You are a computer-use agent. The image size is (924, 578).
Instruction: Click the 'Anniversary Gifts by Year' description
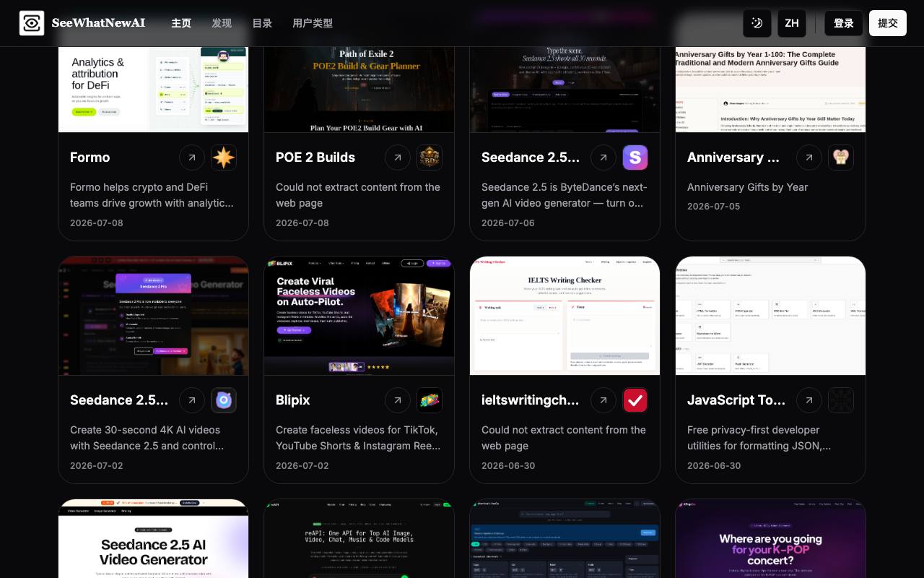[x=747, y=187]
